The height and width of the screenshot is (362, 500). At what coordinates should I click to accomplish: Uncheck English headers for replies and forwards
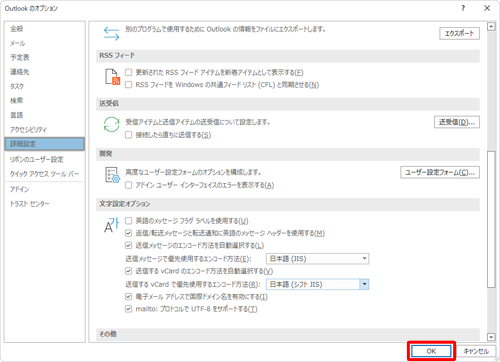(x=128, y=233)
